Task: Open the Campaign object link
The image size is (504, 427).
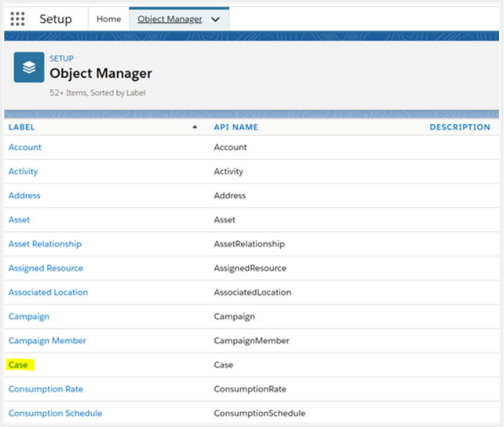Action: pos(29,316)
